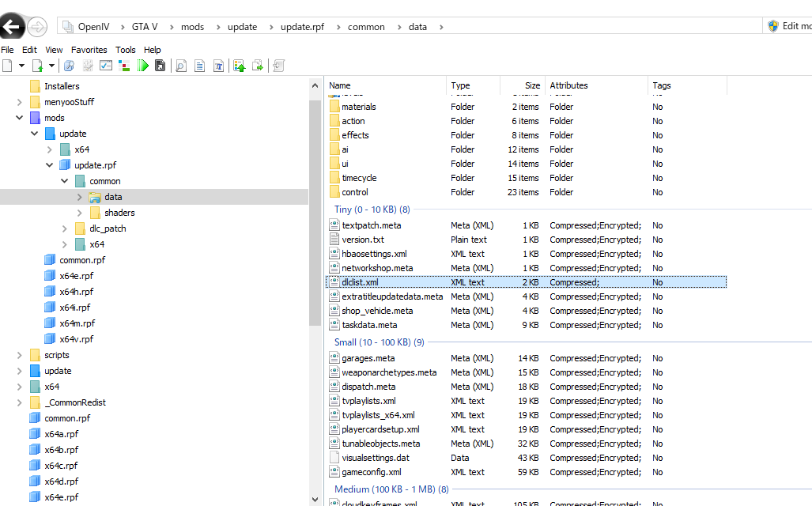The width and height of the screenshot is (812, 506).
Task: Select the timecycle folder in file list
Action: pos(359,178)
